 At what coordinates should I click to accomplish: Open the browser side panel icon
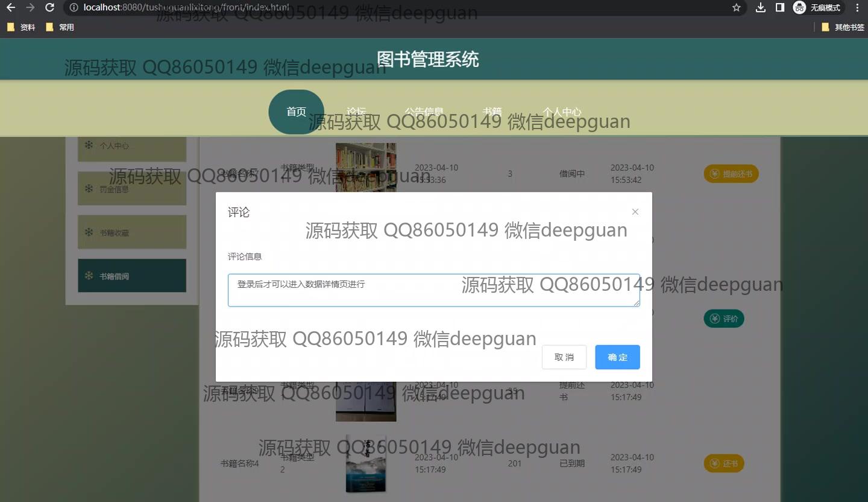click(x=780, y=8)
